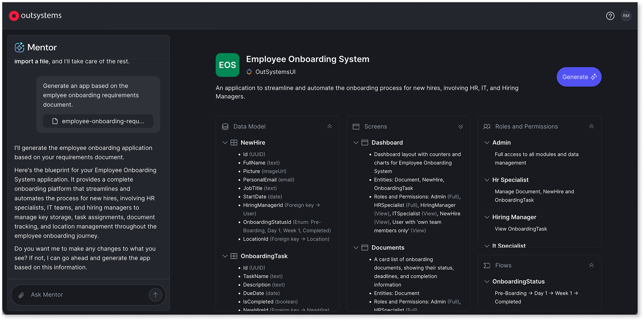Expand the Screens panel
The height and width of the screenshot is (321, 644).
click(x=461, y=127)
